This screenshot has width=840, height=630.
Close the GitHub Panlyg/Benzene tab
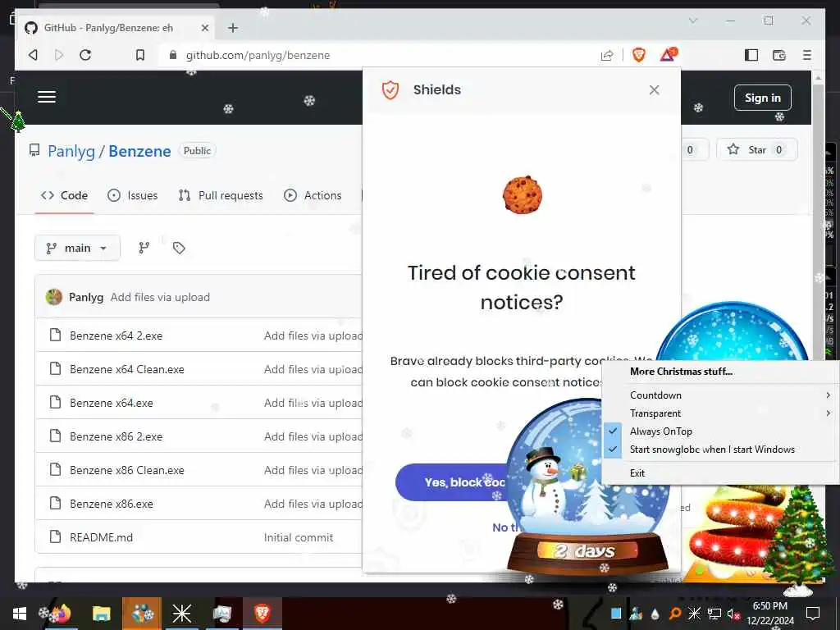(204, 28)
